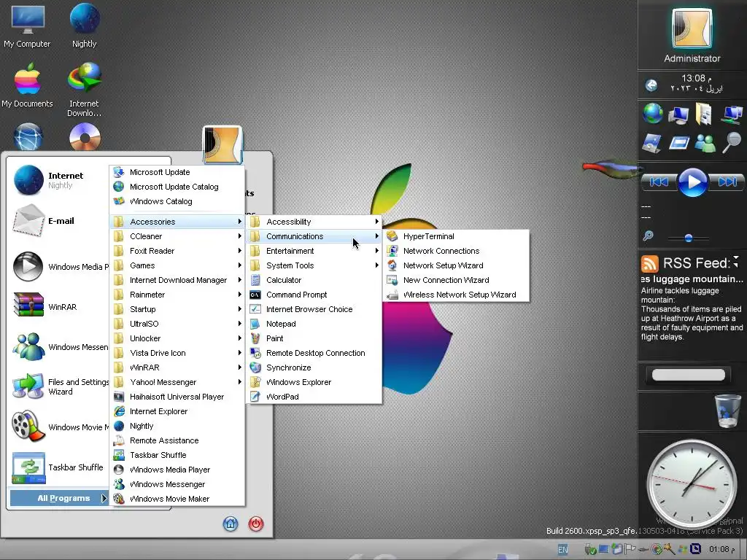Click the blue home button in Start menu
The height and width of the screenshot is (560, 747).
pyautogui.click(x=231, y=524)
